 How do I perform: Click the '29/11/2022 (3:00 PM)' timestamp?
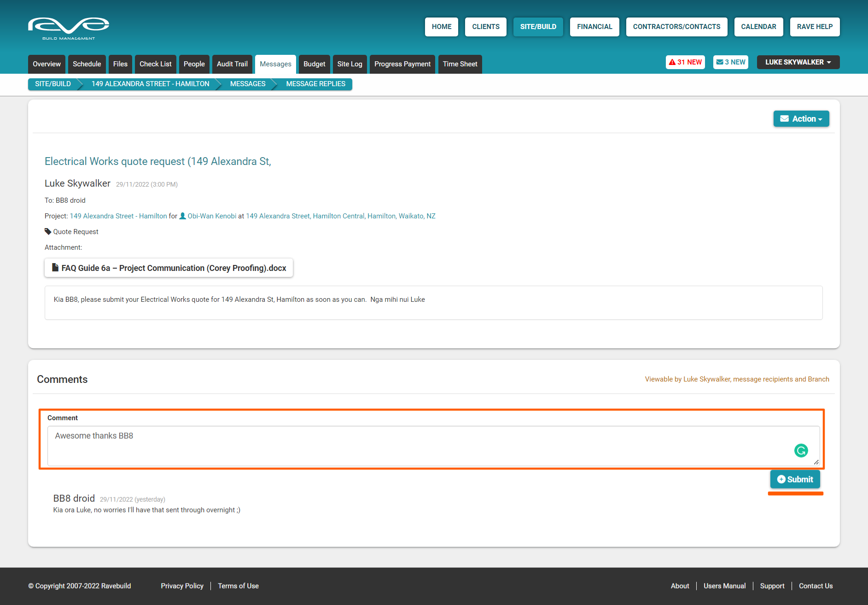coord(147,184)
